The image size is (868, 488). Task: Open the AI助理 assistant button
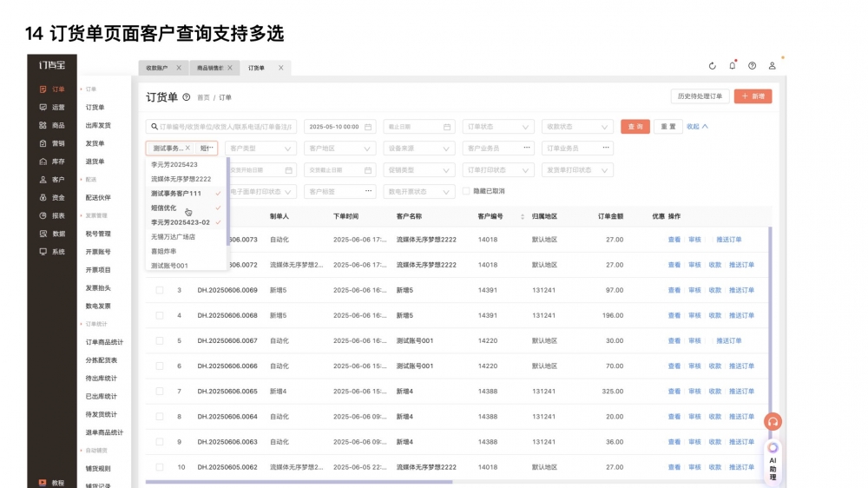[x=773, y=461]
